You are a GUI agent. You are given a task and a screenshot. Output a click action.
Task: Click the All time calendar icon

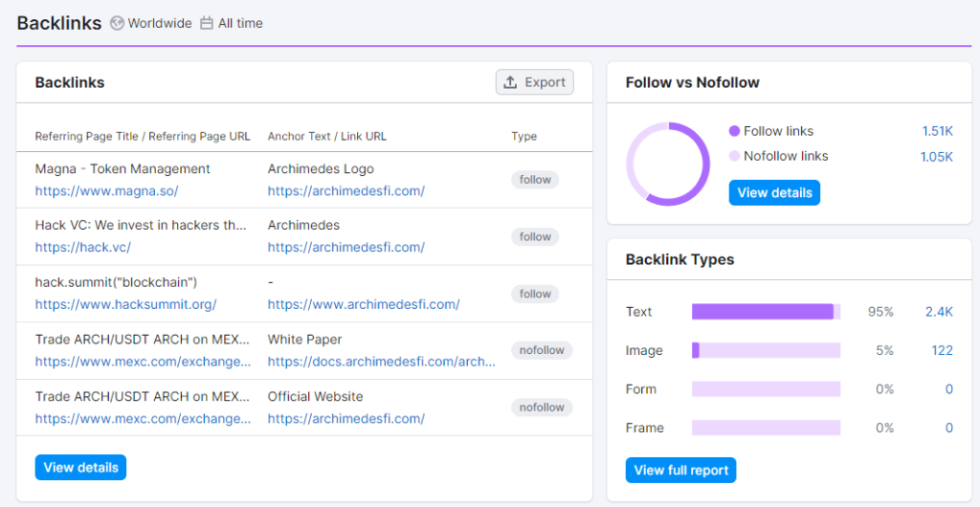[207, 23]
